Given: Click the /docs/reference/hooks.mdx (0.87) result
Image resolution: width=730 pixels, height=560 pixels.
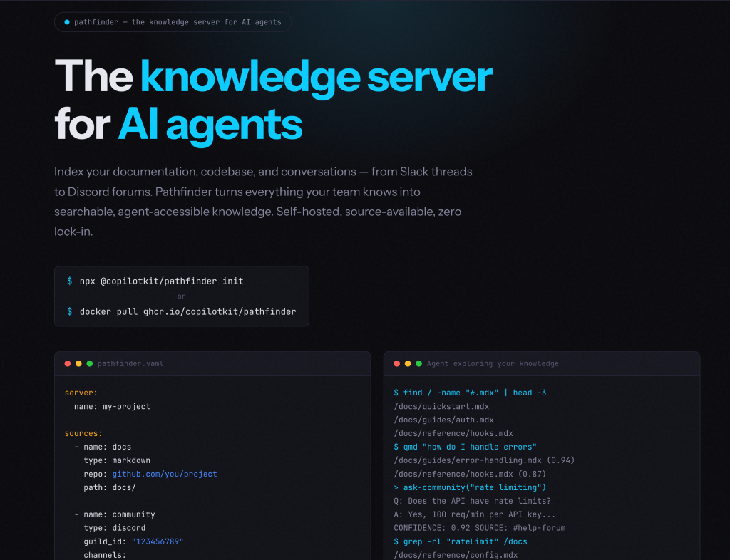Looking at the screenshot, I should (470, 474).
